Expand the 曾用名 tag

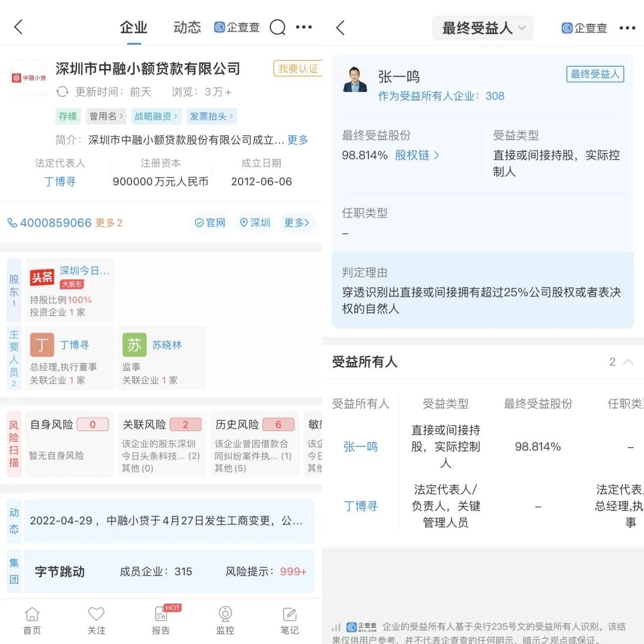(106, 116)
